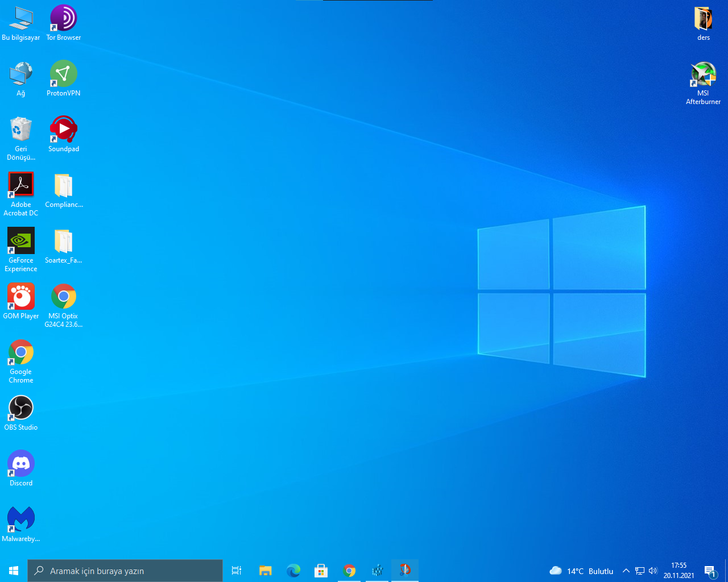Open File Explorer from the taskbar
This screenshot has width=728, height=582.
pos(265,571)
